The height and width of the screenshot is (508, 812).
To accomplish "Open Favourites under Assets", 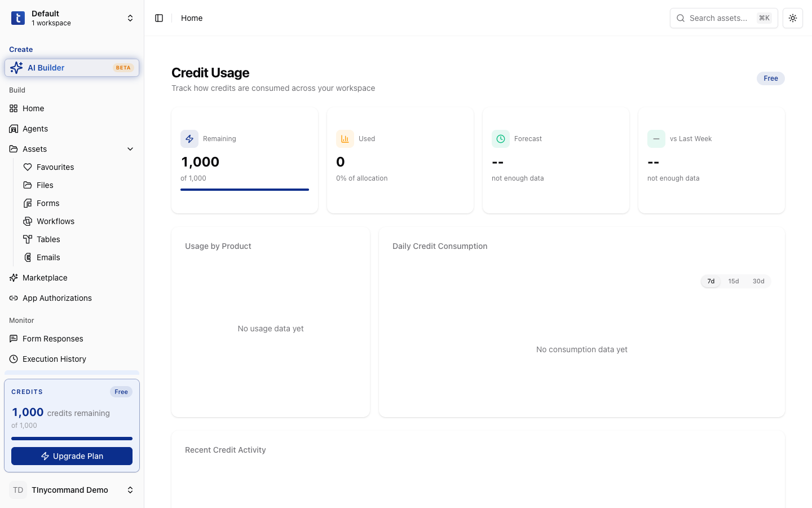I will click(x=79, y=167).
